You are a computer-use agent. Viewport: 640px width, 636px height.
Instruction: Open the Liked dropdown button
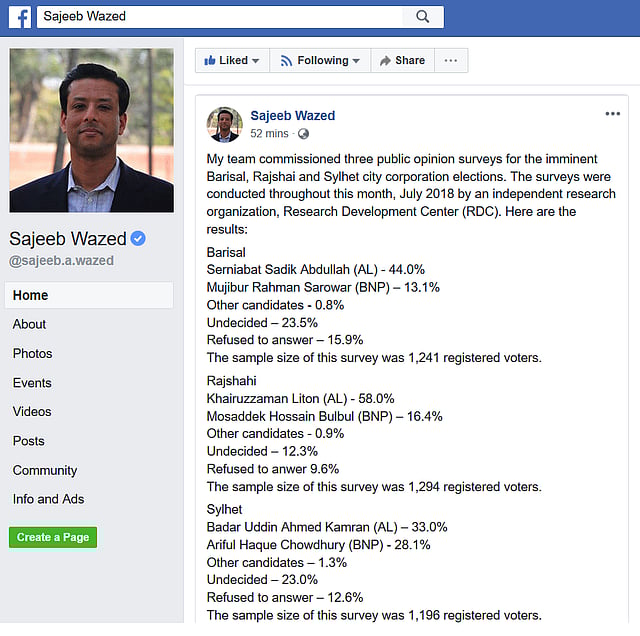coord(232,60)
